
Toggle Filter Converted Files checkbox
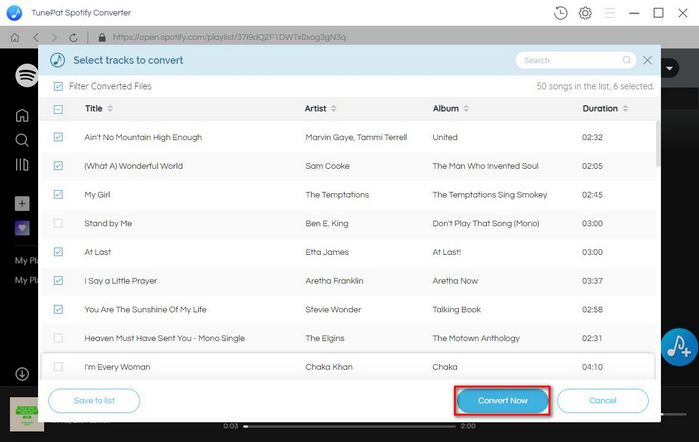(58, 86)
